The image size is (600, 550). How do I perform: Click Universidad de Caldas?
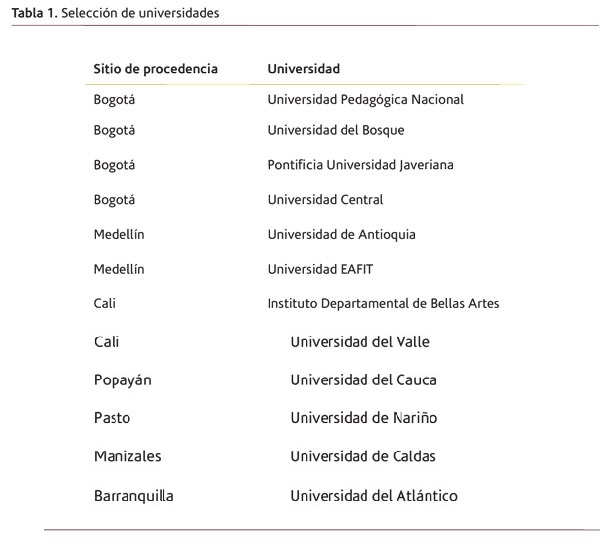[362, 456]
